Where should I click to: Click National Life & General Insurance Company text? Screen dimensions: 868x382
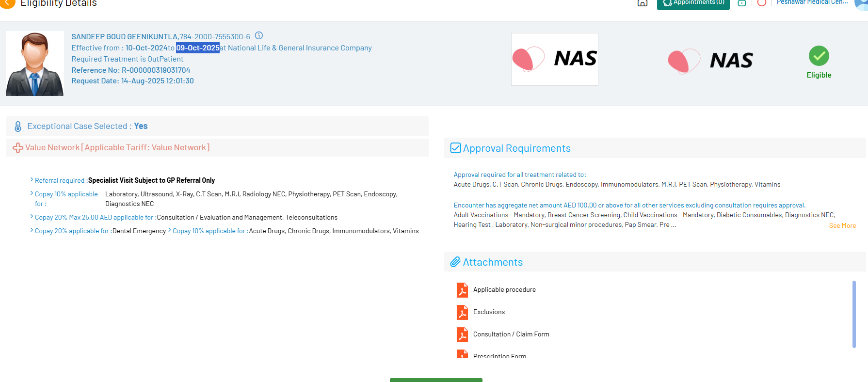coord(300,48)
